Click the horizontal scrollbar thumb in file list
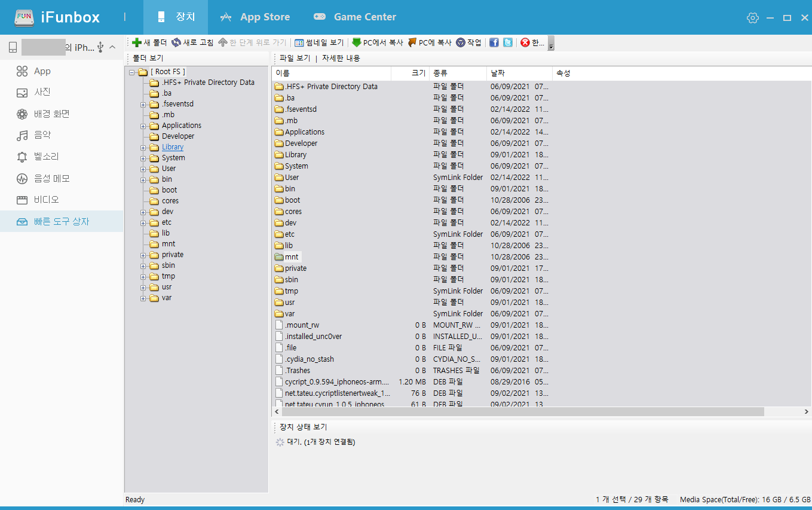Viewport: 812px width, 510px height. (x=522, y=412)
